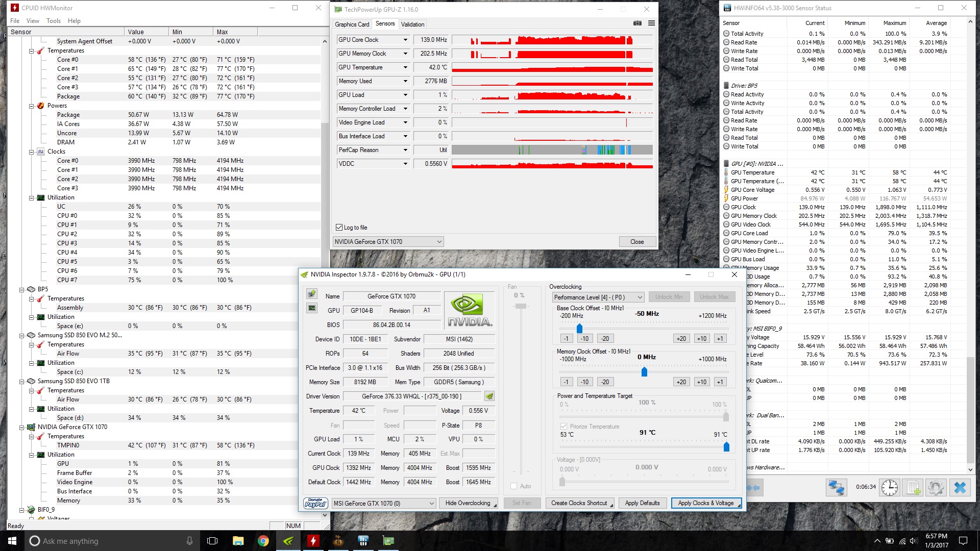Open the View menu in HWMonitor

click(33, 21)
